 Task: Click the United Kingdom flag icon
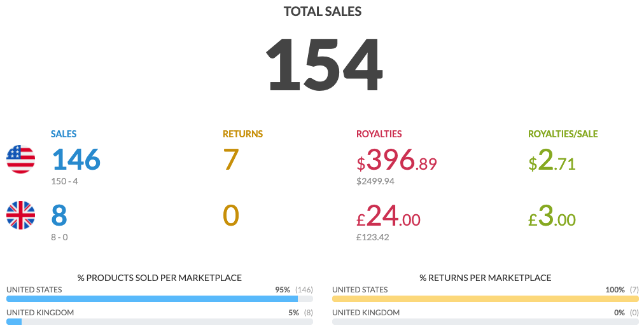pyautogui.click(x=20, y=215)
